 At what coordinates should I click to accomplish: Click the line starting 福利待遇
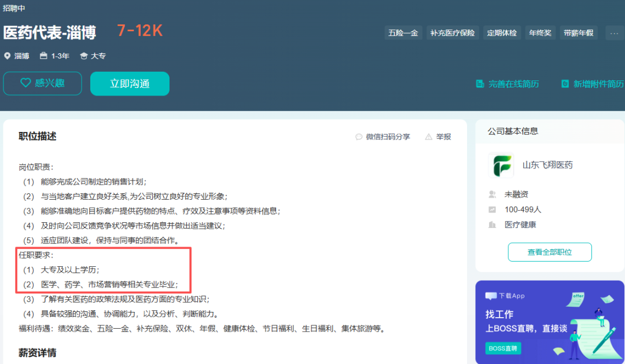202,329
